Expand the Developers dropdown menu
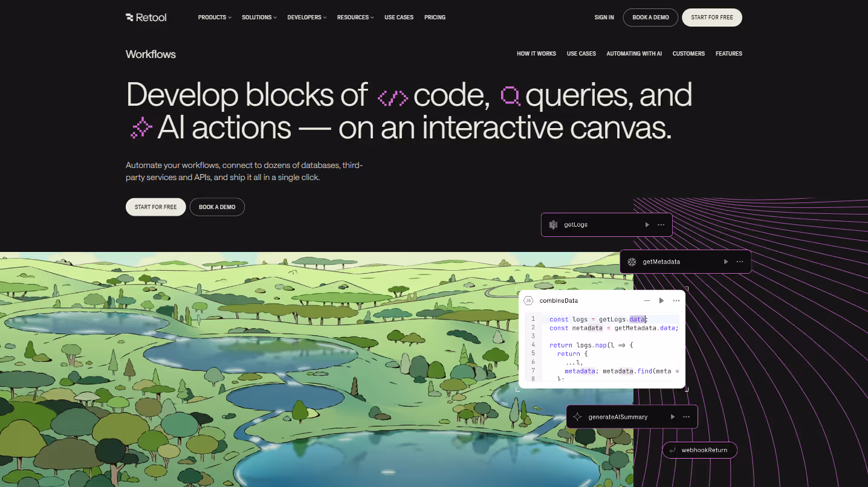 (307, 18)
